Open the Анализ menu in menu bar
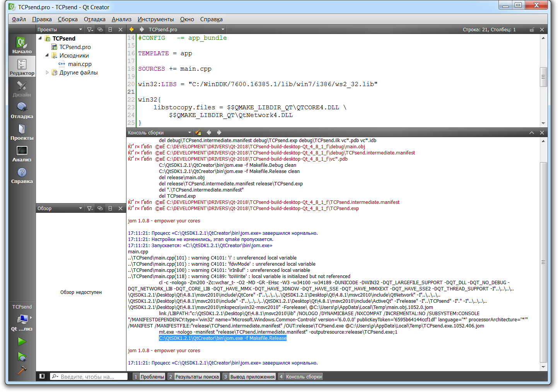 tap(121, 19)
